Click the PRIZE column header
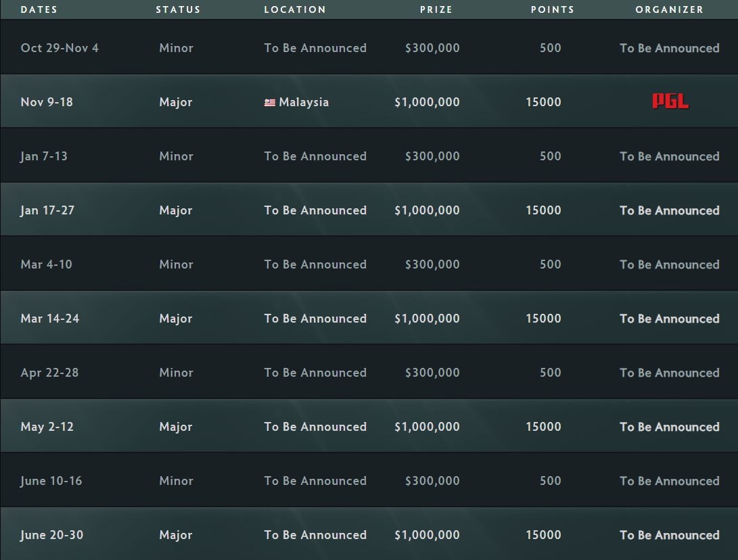Image resolution: width=738 pixels, height=560 pixels. tap(436, 9)
